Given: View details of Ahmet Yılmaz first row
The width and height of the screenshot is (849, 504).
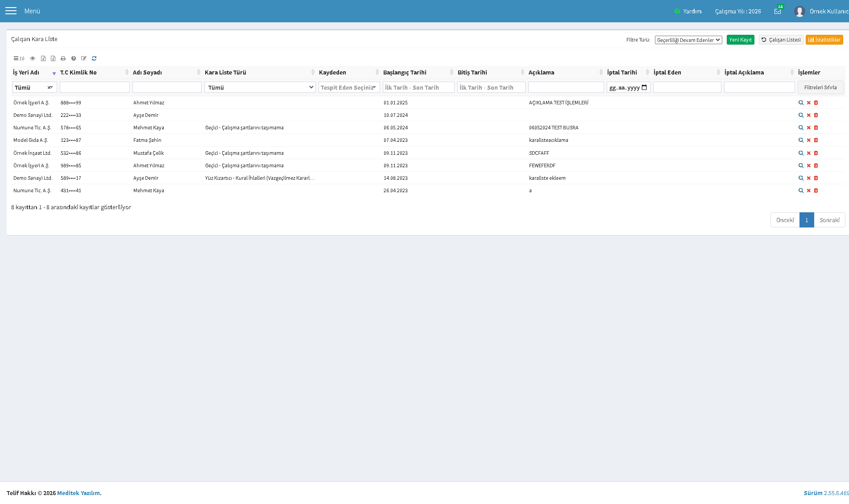Looking at the screenshot, I should click(801, 103).
